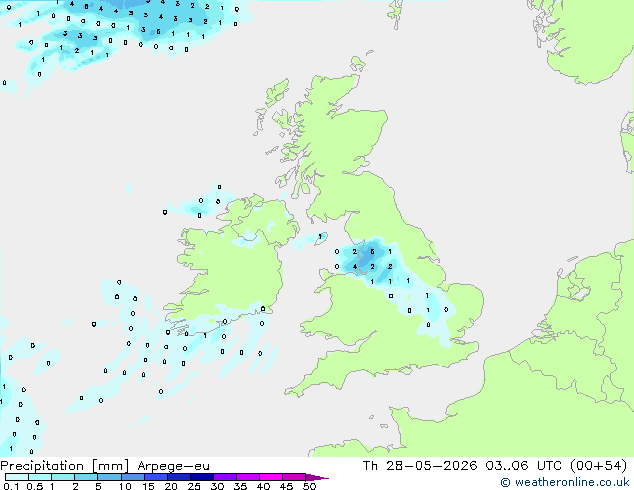Click the 'Arpege-eu' model name text
The width and height of the screenshot is (634, 490).
click(173, 466)
